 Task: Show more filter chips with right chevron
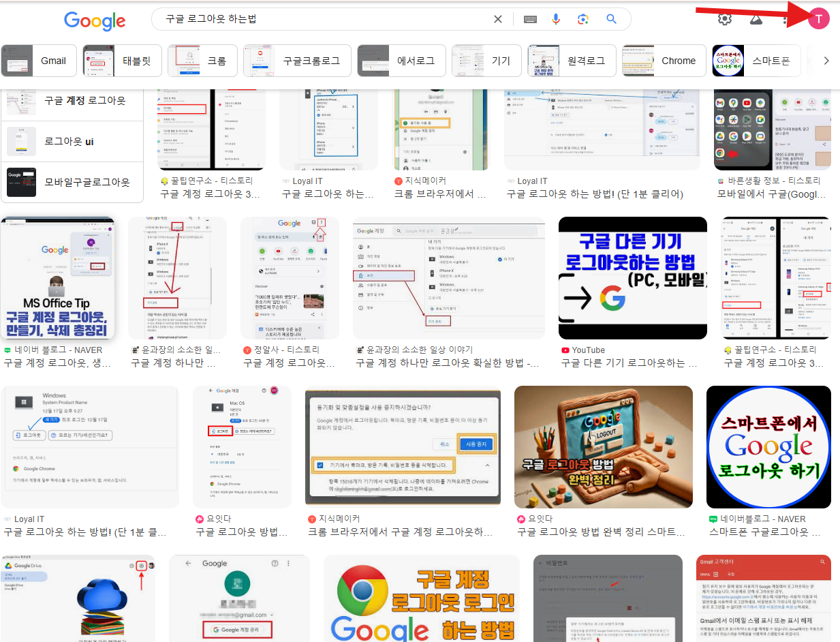826,61
